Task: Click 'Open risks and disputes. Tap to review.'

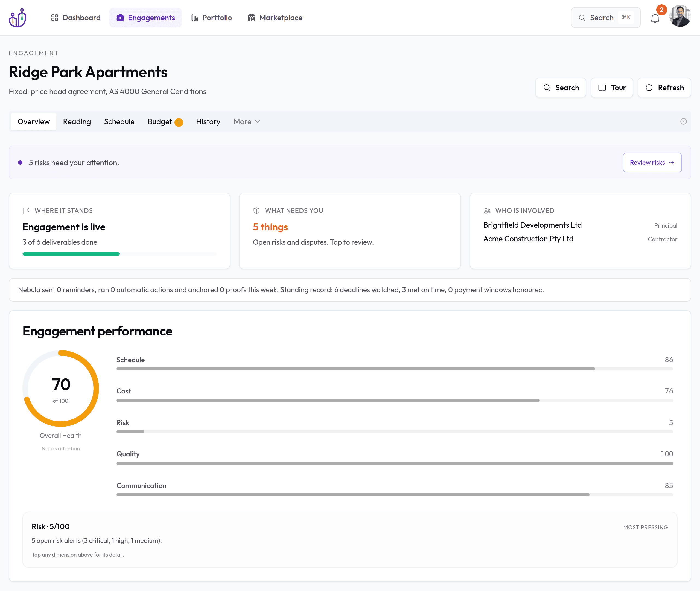Action: (x=313, y=242)
